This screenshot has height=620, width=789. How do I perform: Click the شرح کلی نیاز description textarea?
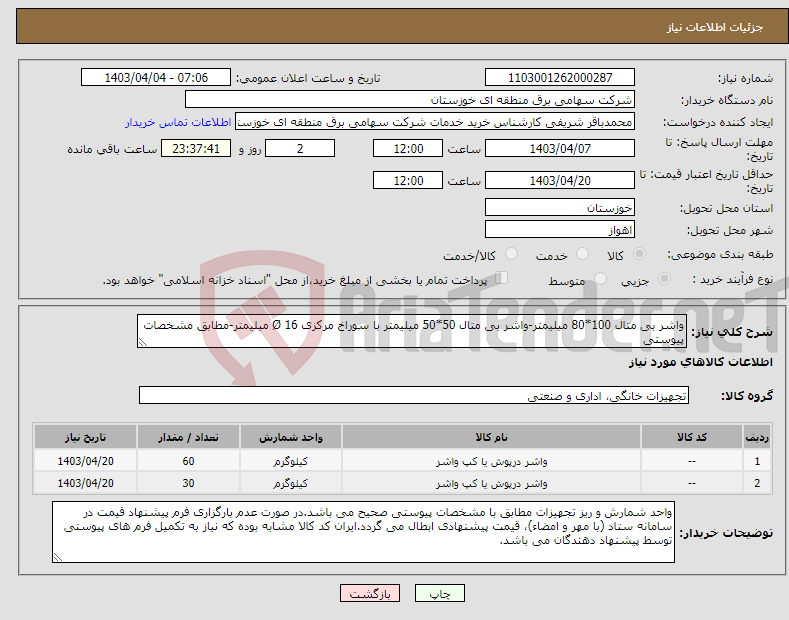click(412, 331)
